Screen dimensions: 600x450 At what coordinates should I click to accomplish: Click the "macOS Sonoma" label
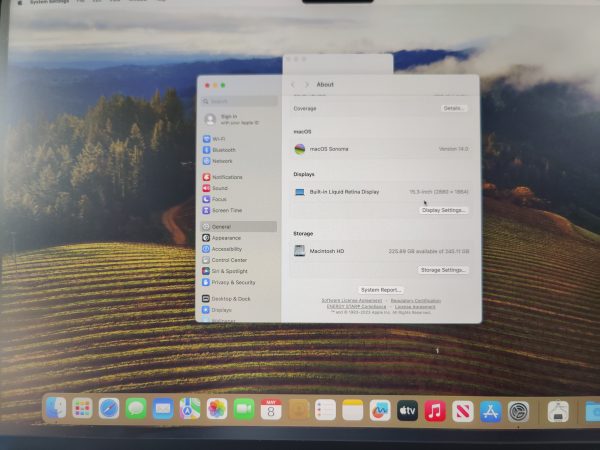(329, 149)
